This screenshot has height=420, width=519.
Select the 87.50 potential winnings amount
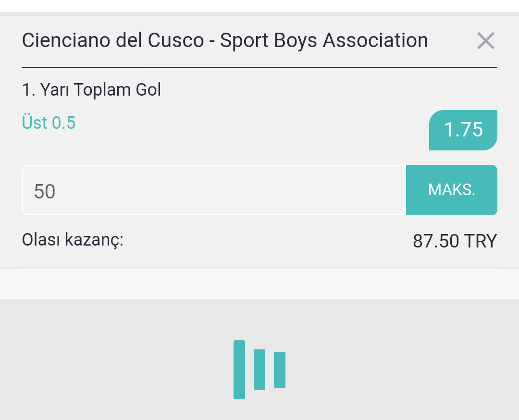[436, 241]
